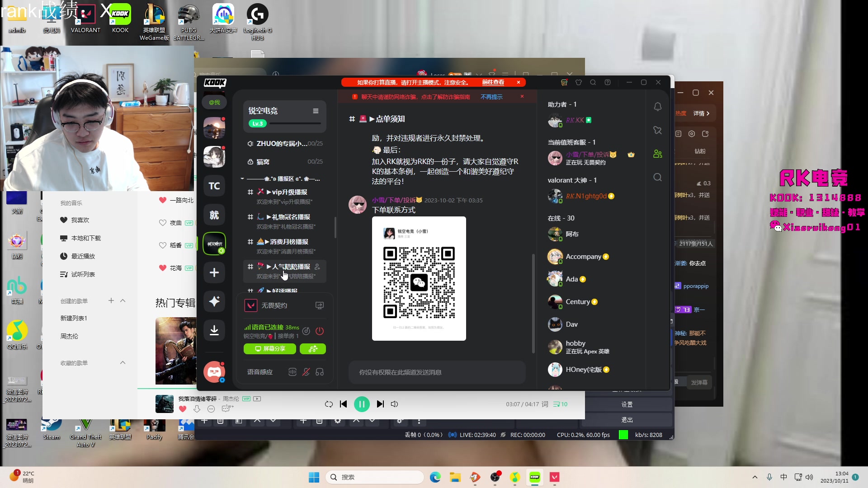The image size is (868, 488).
Task: Open the vip升级播报 channel
Action: 285,197
